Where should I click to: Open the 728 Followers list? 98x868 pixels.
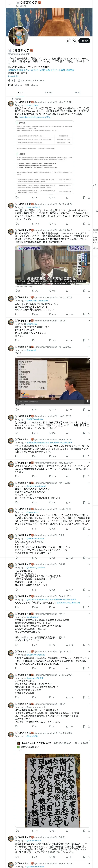(x=32, y=85)
